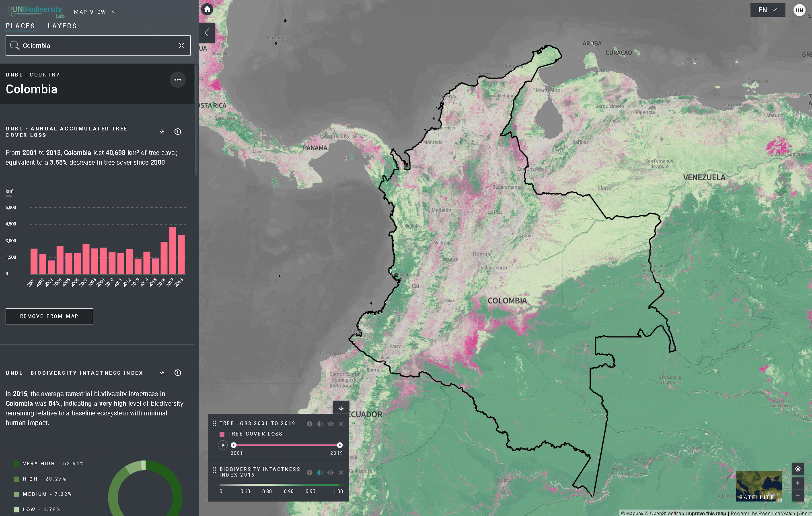Download the Annual Accumulated Tree Cover Loss data

(162, 132)
